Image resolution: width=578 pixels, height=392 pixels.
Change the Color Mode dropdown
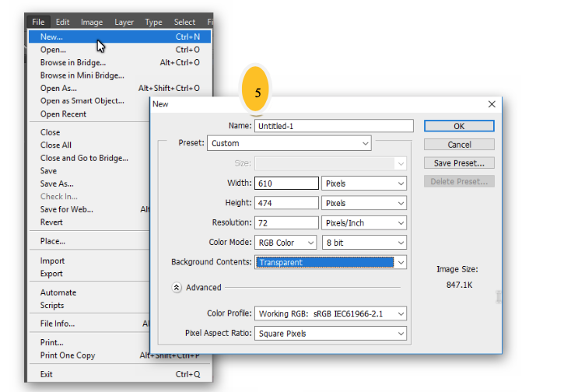pos(285,243)
